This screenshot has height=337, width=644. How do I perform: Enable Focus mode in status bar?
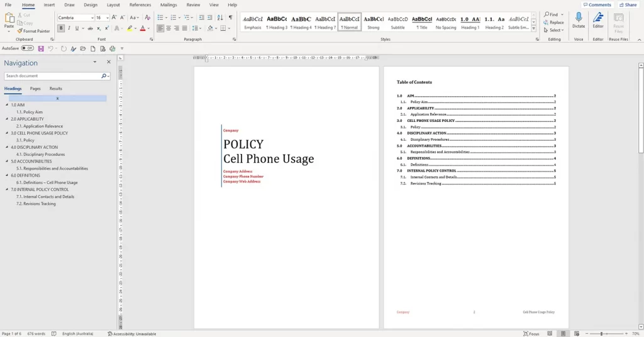[531, 334]
